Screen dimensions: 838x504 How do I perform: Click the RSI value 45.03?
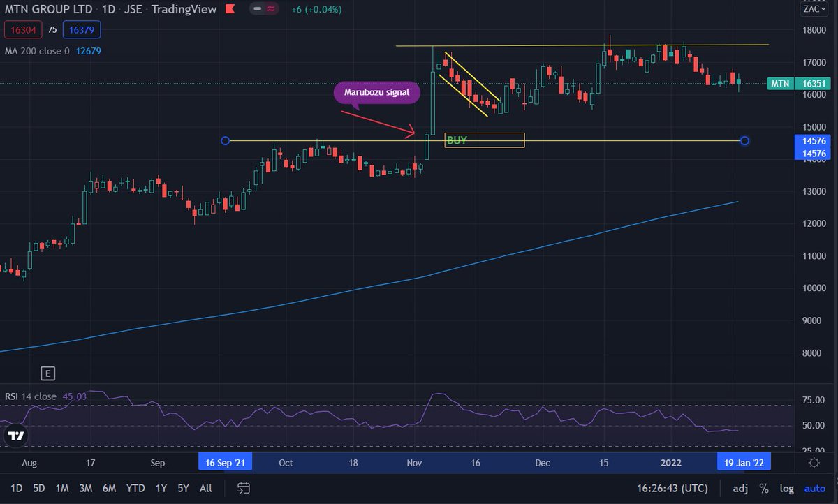pos(73,396)
